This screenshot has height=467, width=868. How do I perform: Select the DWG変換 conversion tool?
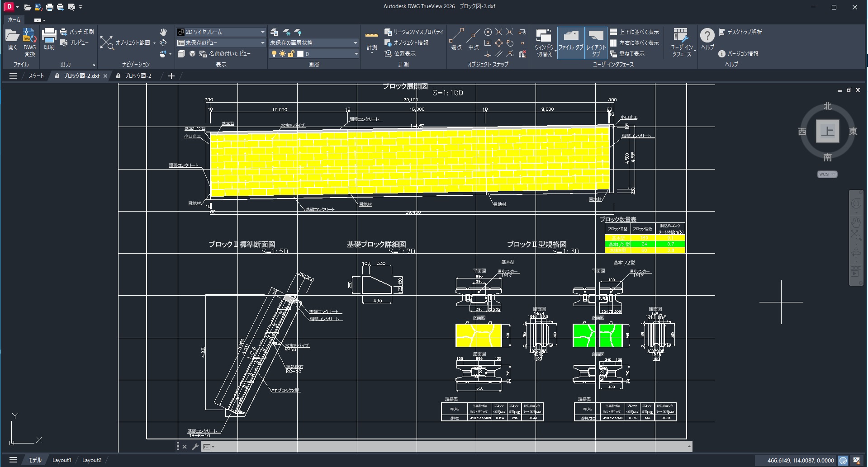(29, 41)
